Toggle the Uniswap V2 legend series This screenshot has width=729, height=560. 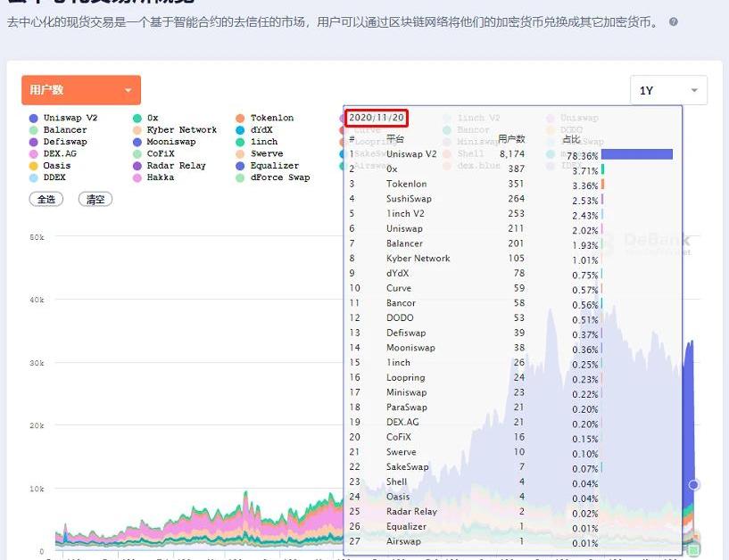point(63,118)
